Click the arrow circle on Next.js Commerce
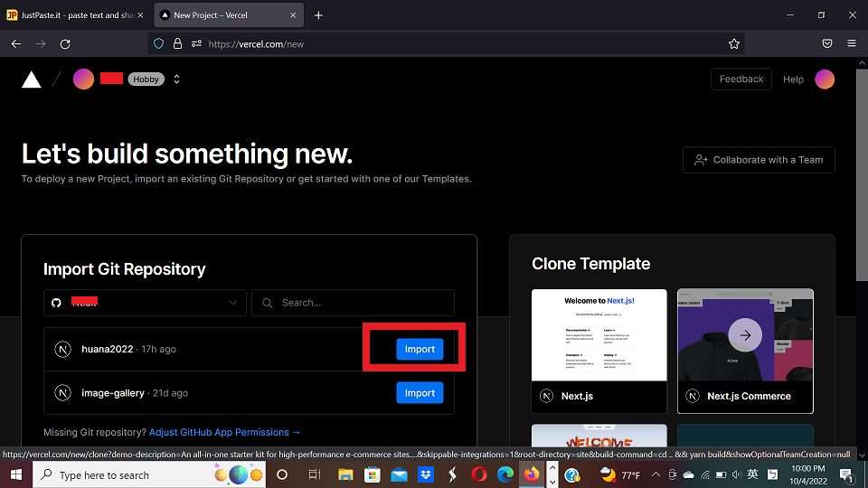This screenshot has width=868, height=488. 745,334
